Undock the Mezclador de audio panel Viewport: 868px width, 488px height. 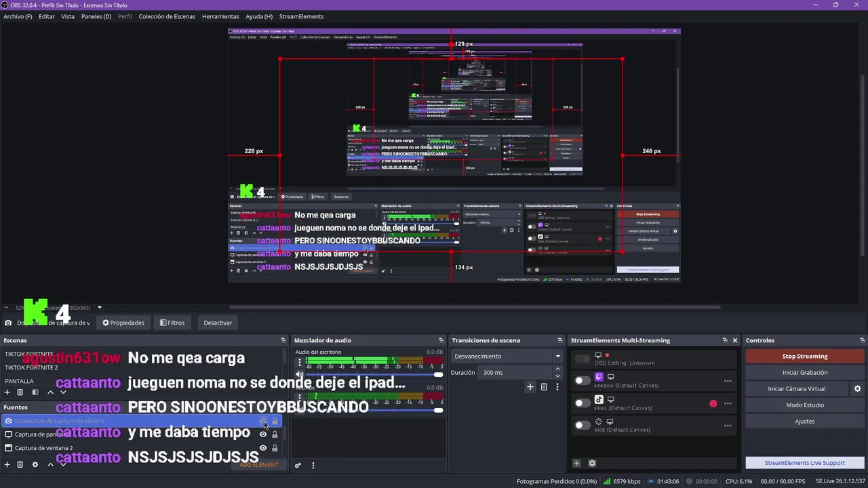(x=441, y=340)
